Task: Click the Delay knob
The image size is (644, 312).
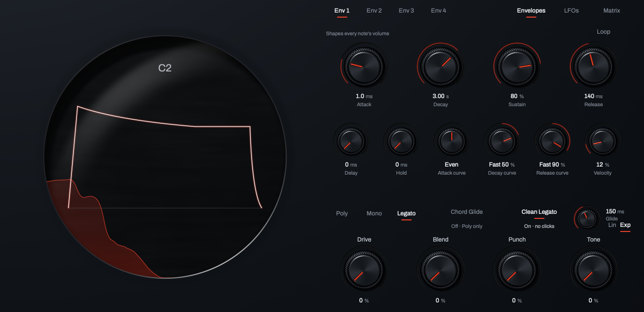Action: click(x=351, y=141)
